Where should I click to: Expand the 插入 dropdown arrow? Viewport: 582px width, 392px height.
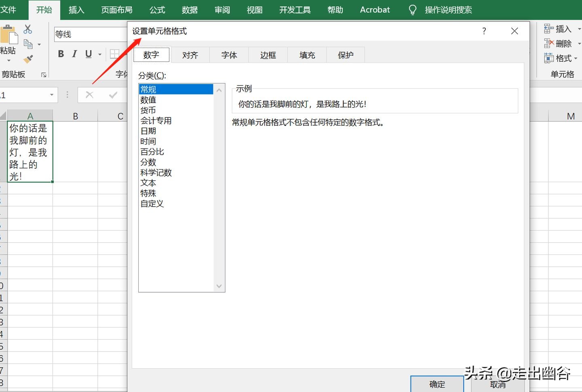tap(579, 29)
